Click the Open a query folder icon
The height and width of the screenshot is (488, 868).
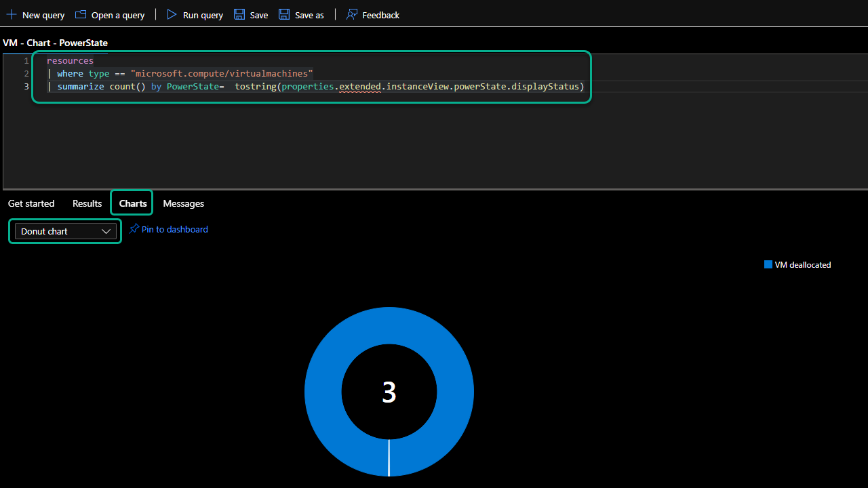click(x=81, y=14)
